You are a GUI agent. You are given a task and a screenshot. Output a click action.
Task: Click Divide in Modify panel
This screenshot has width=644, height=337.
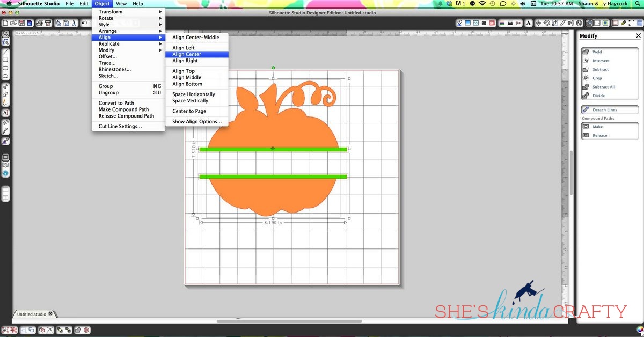pos(610,96)
